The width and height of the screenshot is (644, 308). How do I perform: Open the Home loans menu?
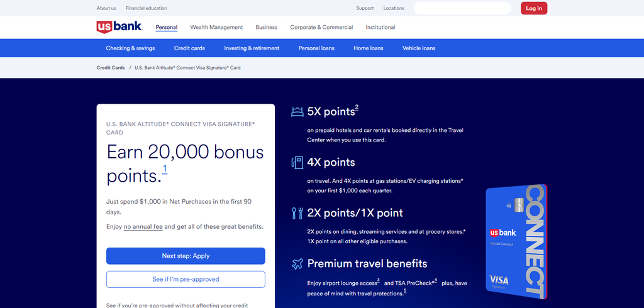click(369, 48)
